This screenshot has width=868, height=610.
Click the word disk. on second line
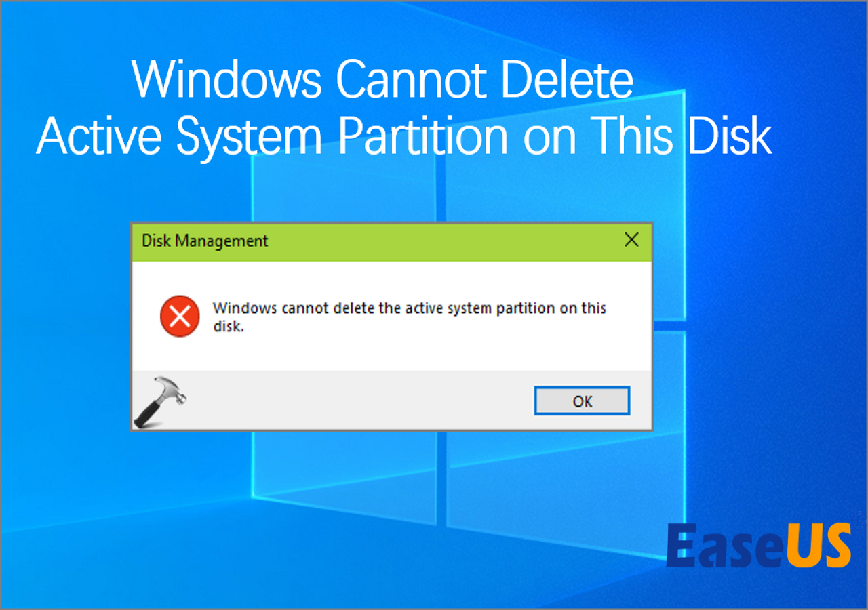pyautogui.click(x=228, y=327)
